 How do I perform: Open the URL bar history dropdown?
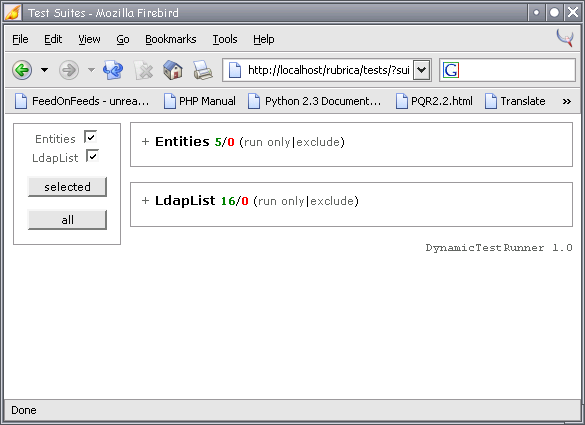coord(422,70)
